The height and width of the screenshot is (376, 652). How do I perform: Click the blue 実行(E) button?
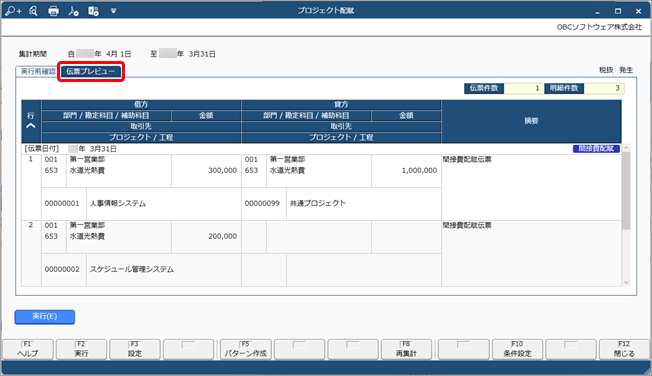(45, 317)
